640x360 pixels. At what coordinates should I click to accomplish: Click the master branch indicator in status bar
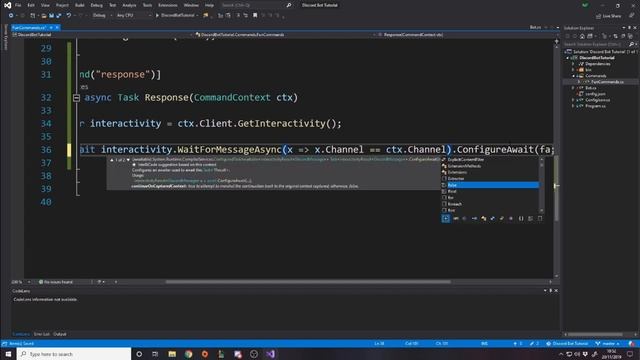608,344
